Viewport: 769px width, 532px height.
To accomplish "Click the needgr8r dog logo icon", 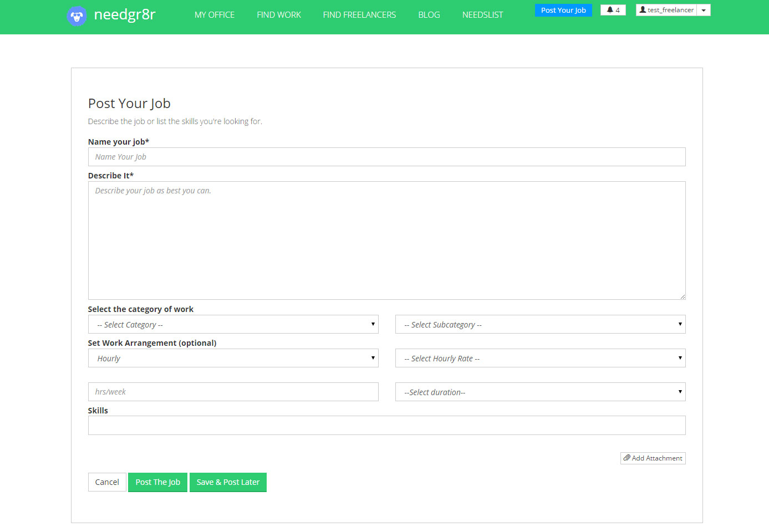I will pos(77,16).
